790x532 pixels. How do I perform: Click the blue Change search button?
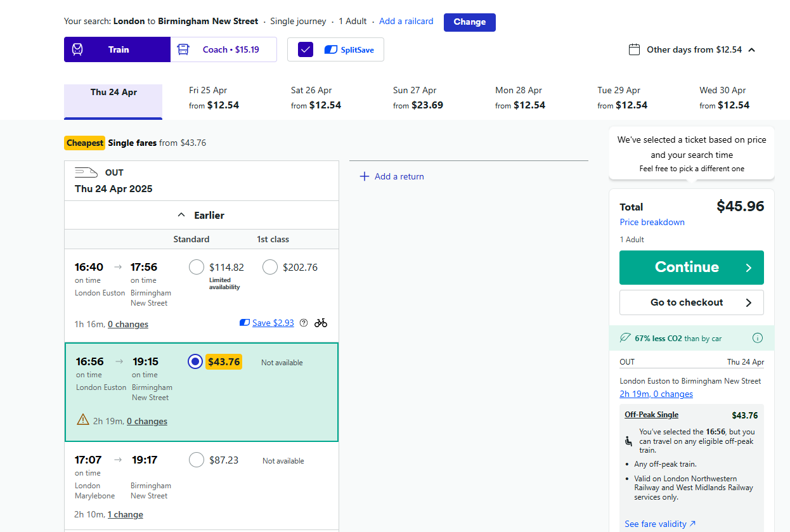pos(469,22)
